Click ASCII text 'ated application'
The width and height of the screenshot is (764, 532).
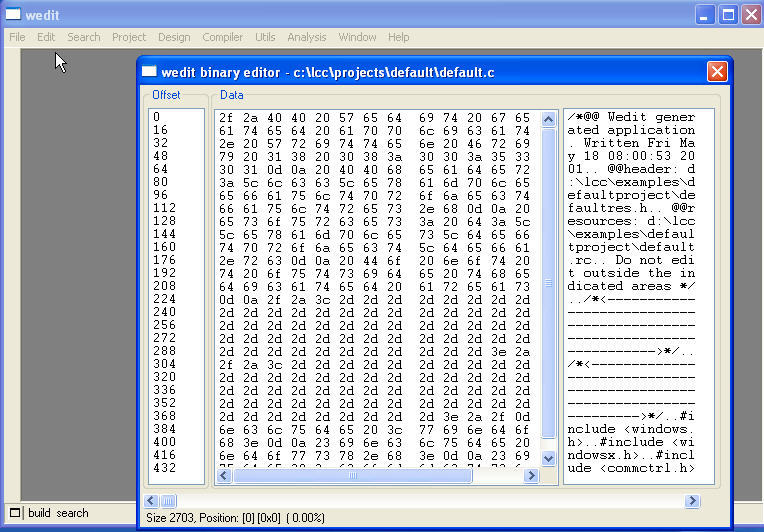pyautogui.click(x=631, y=130)
